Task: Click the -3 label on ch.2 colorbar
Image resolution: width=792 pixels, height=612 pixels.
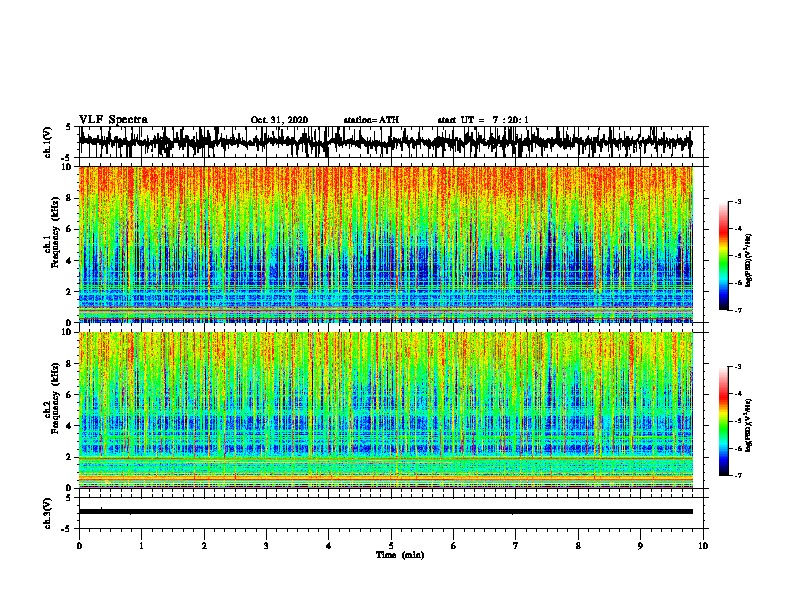Action: (x=737, y=367)
